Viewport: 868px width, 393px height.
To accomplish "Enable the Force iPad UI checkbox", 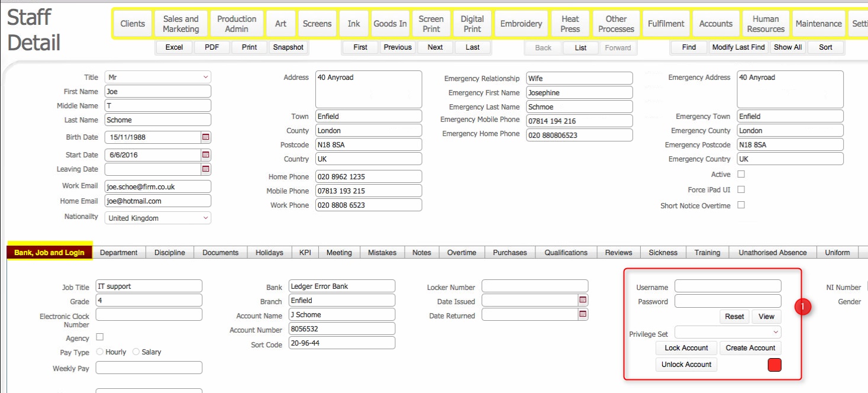I will (741, 190).
